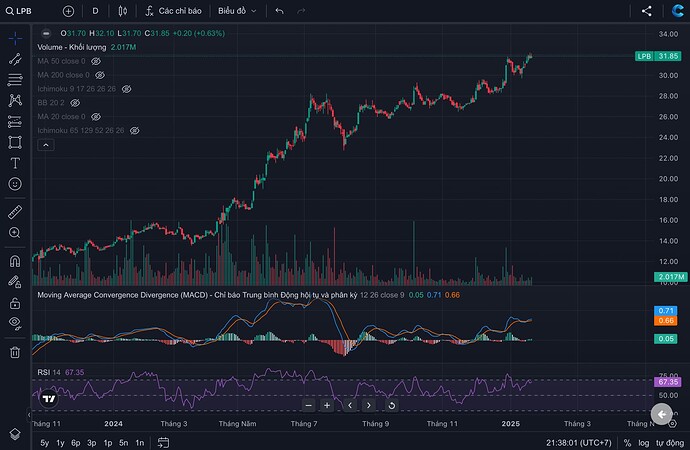Open the Biểu đồ dropdown
Screen dimensions: 690x450
[238, 11]
